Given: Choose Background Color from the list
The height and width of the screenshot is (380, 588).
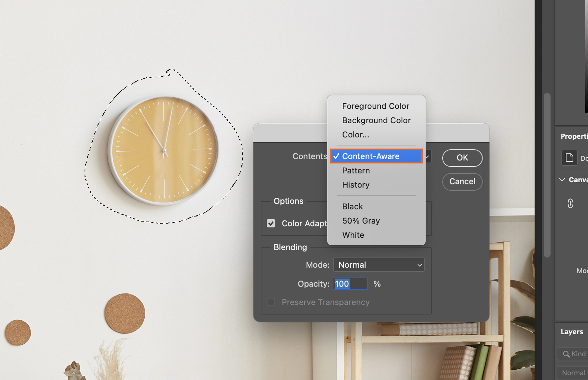Looking at the screenshot, I should pos(376,120).
